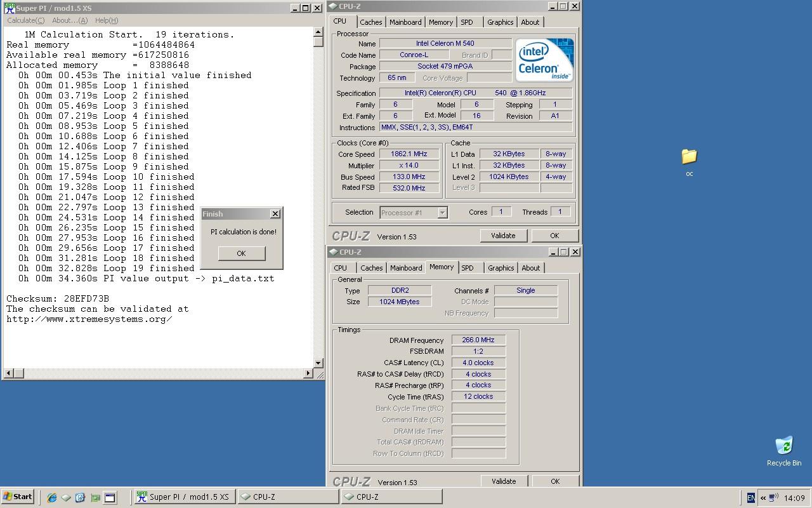Click Super PI vertical scrollbar up arrow
This screenshot has width=812, height=508.
pos(318,32)
